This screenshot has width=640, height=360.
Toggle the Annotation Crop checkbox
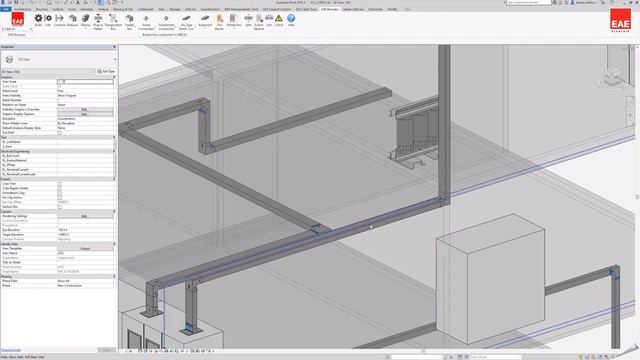(x=60, y=193)
